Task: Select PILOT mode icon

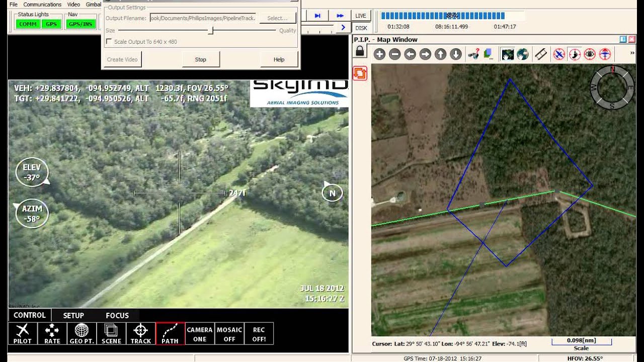Action: pyautogui.click(x=23, y=333)
